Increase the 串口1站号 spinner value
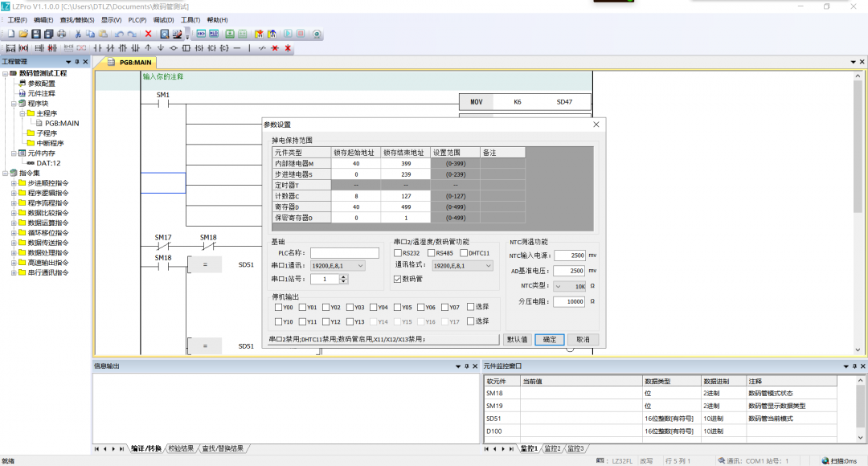Image resolution: width=868 pixels, height=466 pixels. (344, 276)
